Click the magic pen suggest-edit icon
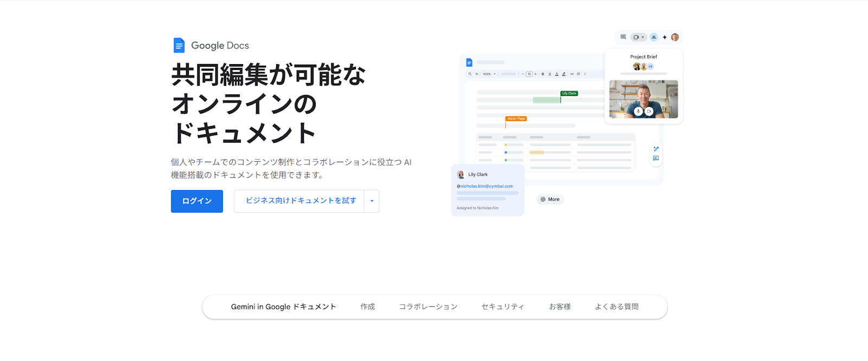This screenshot has height=361, width=868. (656, 149)
